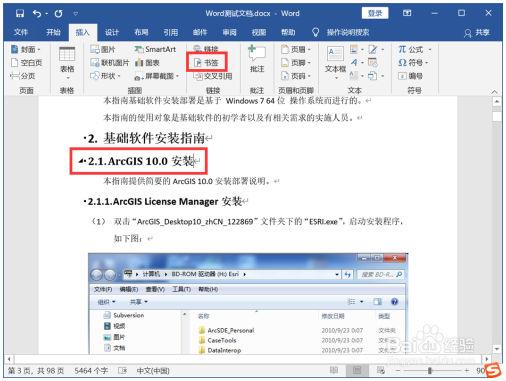
Task: Insert a chart using 图表
Action: [x=147, y=63]
